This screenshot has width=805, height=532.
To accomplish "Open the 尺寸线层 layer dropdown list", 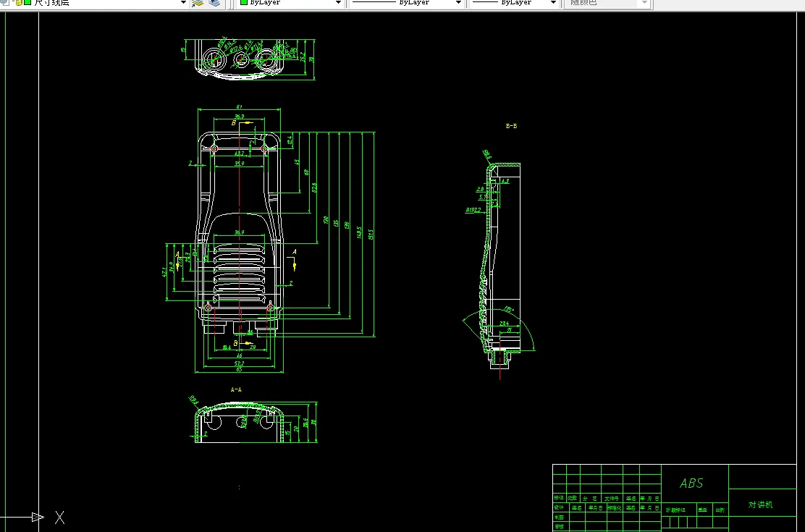I will pyautogui.click(x=183, y=3).
